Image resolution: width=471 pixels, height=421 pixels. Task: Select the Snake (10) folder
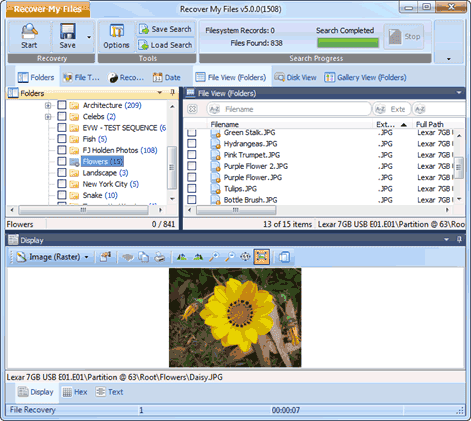coord(100,195)
